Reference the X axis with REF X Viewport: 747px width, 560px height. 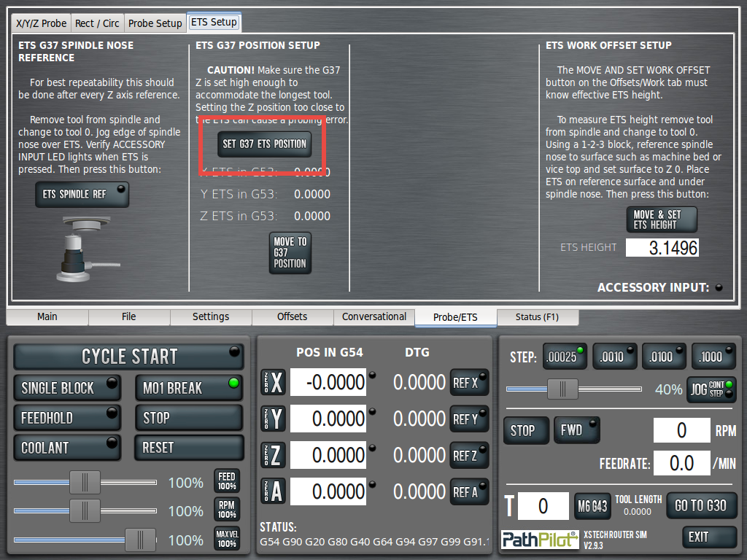pyautogui.click(x=469, y=382)
